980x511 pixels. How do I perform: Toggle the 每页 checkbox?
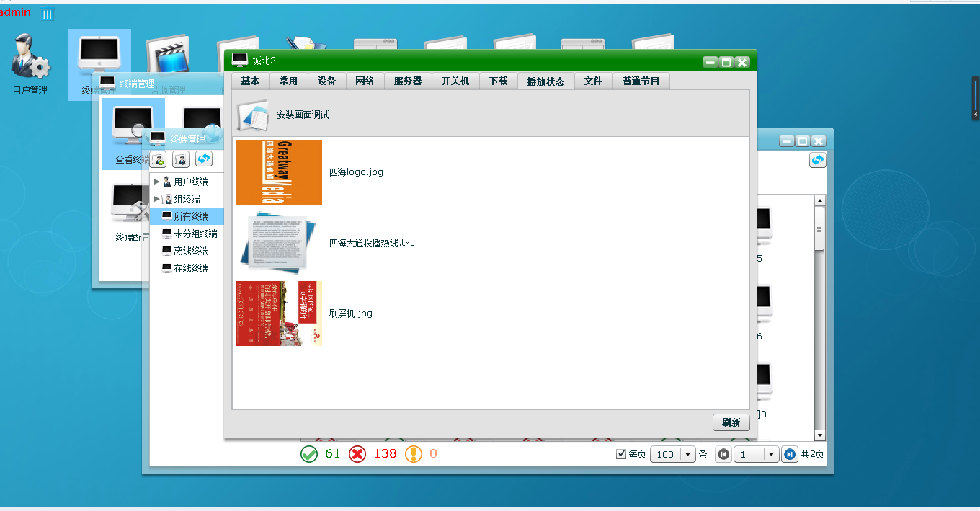pyautogui.click(x=621, y=454)
